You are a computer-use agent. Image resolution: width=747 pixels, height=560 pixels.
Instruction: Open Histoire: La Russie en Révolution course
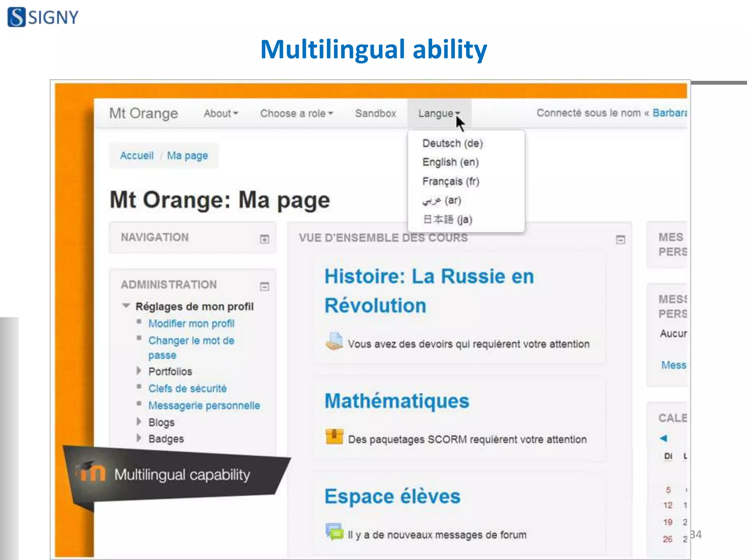pyautogui.click(x=429, y=291)
